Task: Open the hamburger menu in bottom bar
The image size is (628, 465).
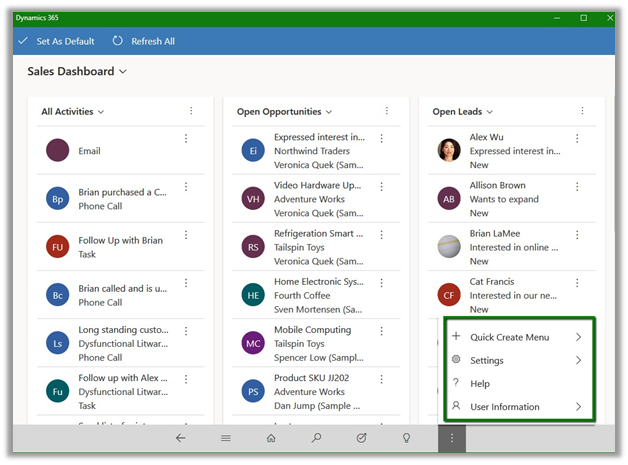Action: 226,438
